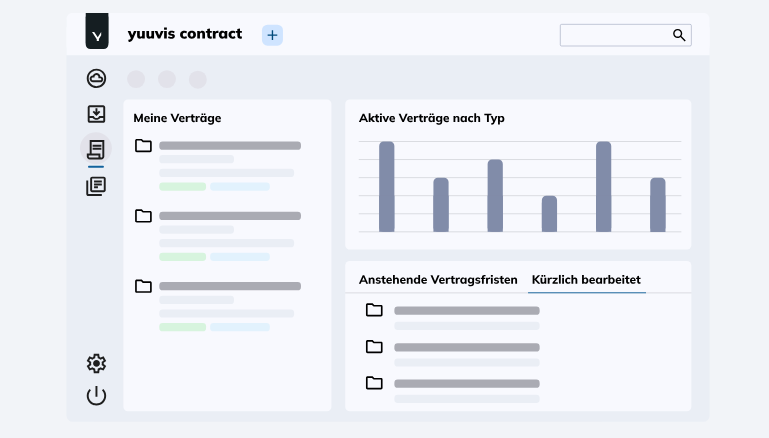769x438 pixels.
Task: Open second folder in Meine Verträge
Action: [x=143, y=216]
